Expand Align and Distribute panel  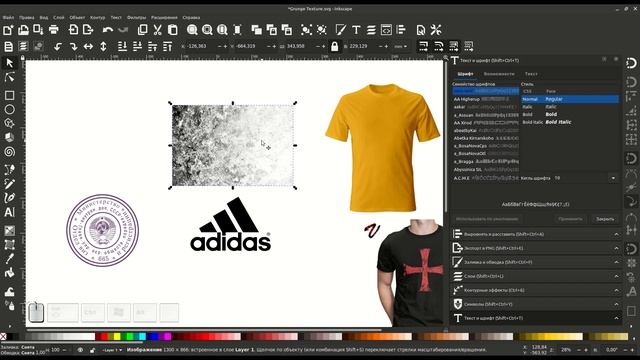536,234
